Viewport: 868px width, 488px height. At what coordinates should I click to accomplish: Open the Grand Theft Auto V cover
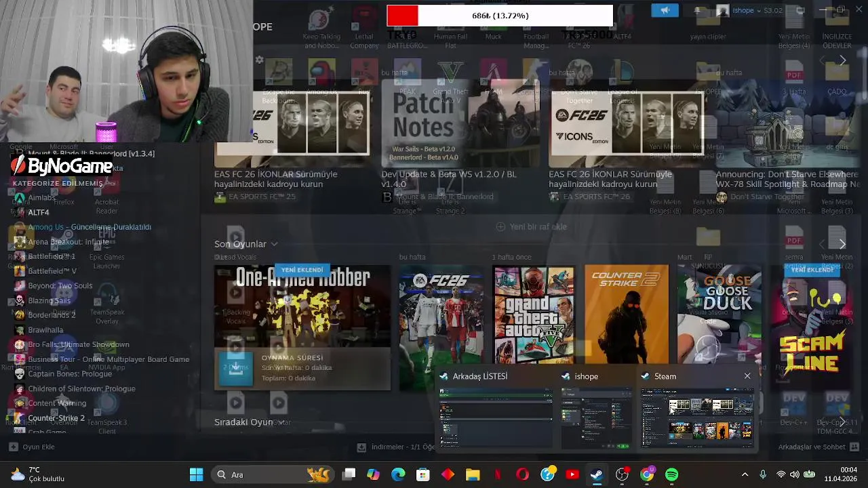coord(534,315)
